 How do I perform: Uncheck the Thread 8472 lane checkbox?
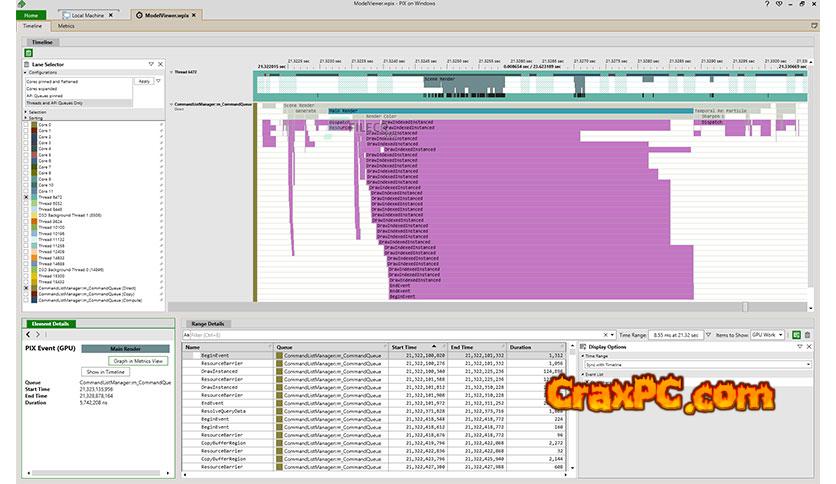click(26, 198)
